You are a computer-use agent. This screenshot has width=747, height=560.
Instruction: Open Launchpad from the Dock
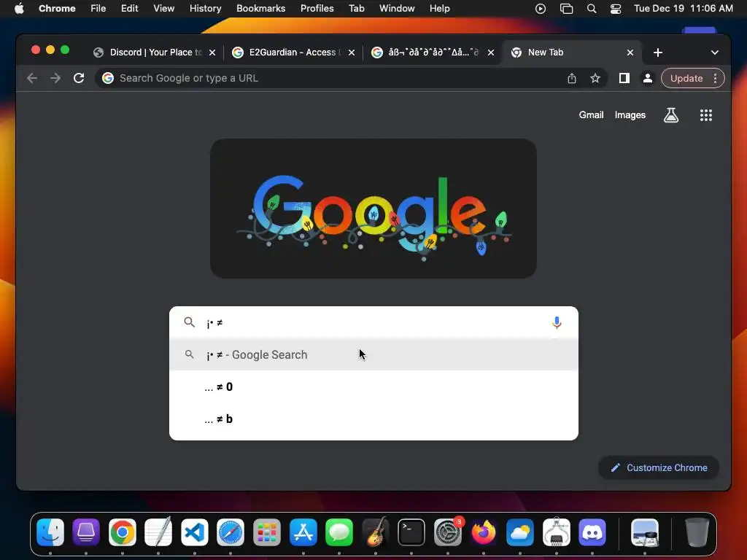pyautogui.click(x=267, y=532)
